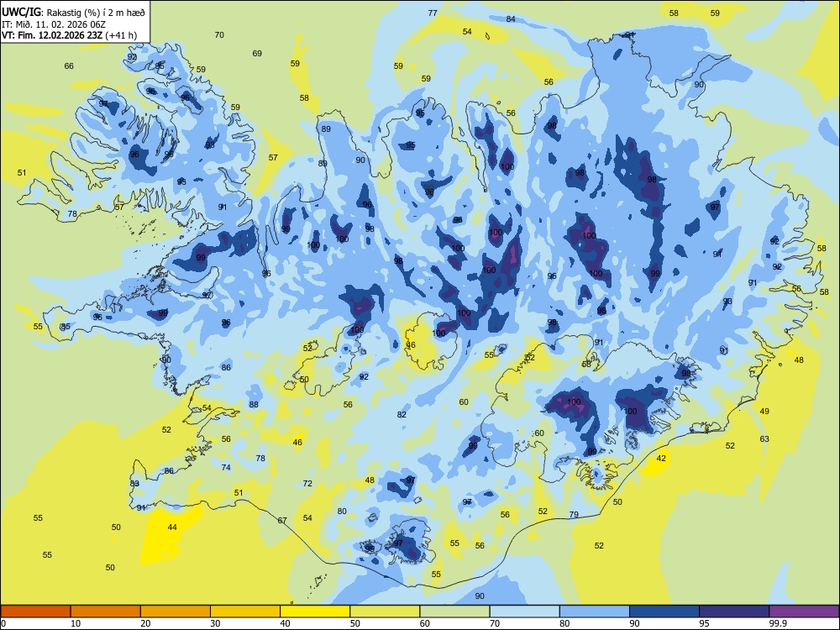Select the 60–70 light green legend swatch
This screenshot has height=630, width=840.
pyautogui.click(x=454, y=612)
